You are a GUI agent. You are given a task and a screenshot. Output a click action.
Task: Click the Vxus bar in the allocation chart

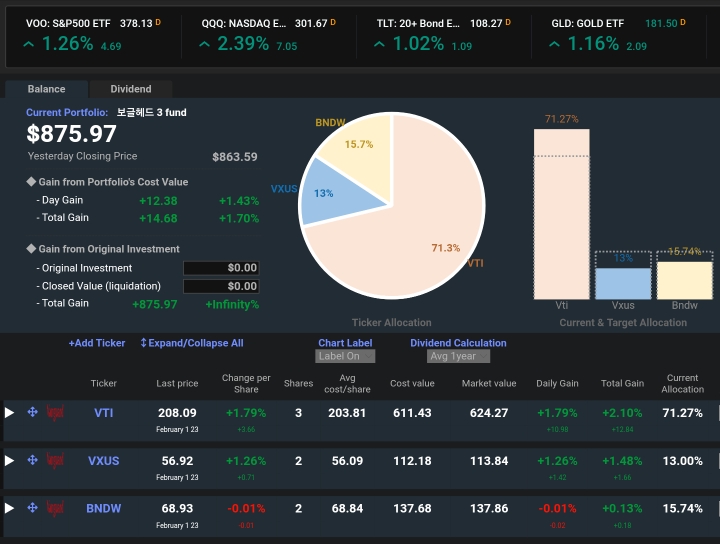click(x=623, y=283)
